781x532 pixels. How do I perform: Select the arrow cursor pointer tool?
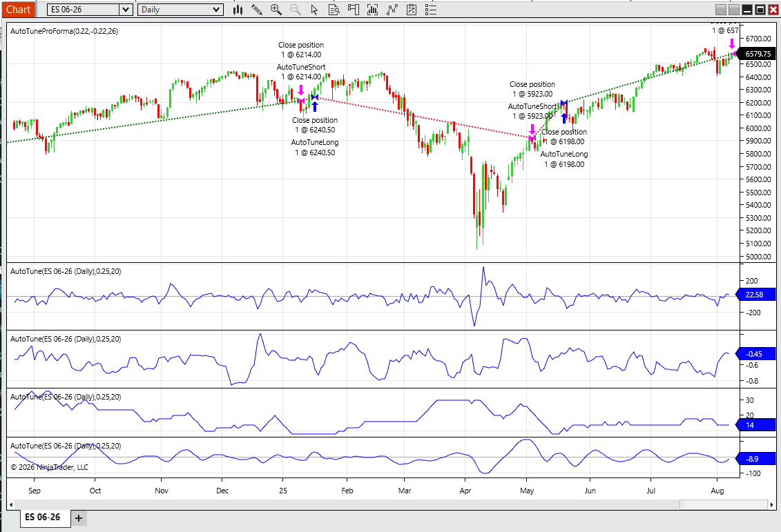[x=315, y=10]
